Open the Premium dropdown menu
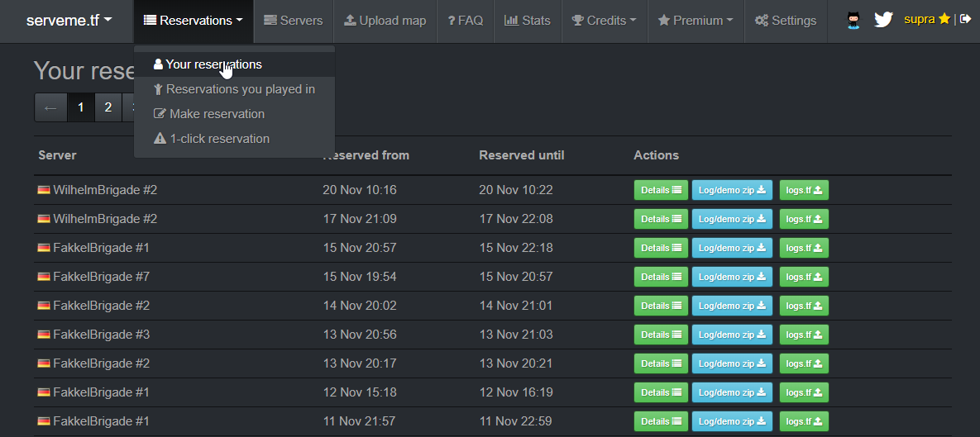This screenshot has width=980, height=437. click(696, 21)
